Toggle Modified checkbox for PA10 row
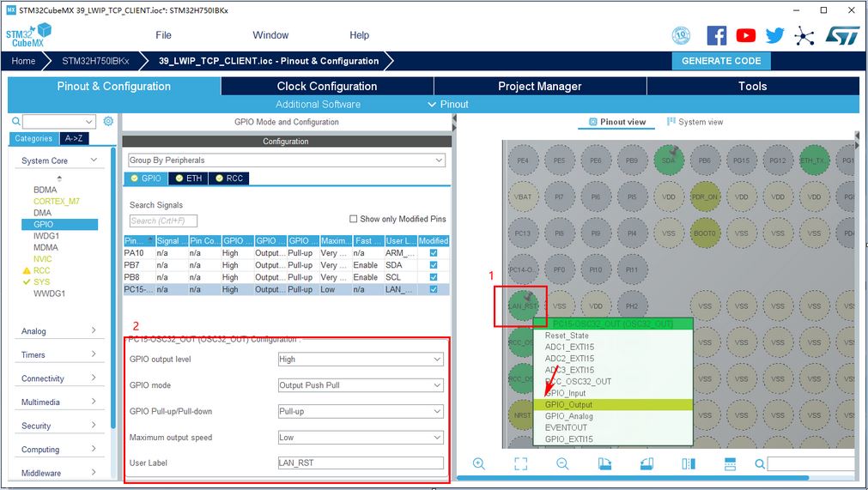This screenshot has width=868, height=490. pyautogui.click(x=433, y=253)
